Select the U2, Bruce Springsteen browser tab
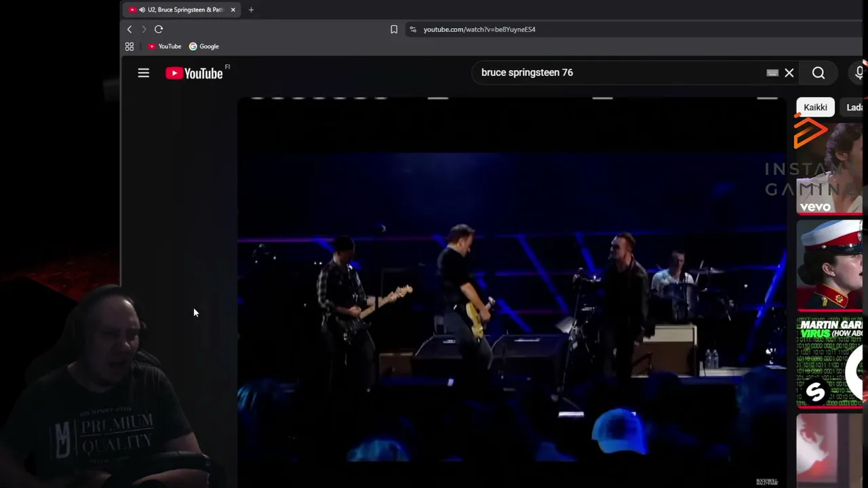The width and height of the screenshot is (868, 488). [x=181, y=9]
